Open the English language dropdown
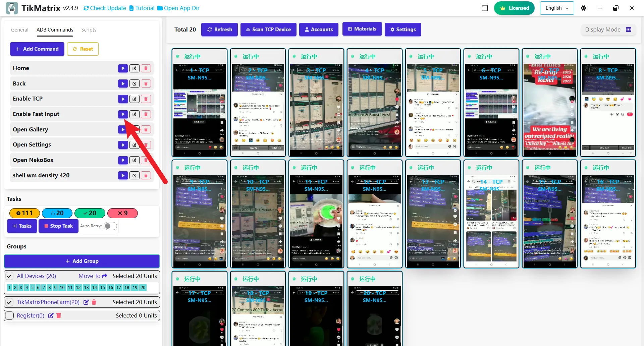The height and width of the screenshot is (346, 644). (557, 8)
